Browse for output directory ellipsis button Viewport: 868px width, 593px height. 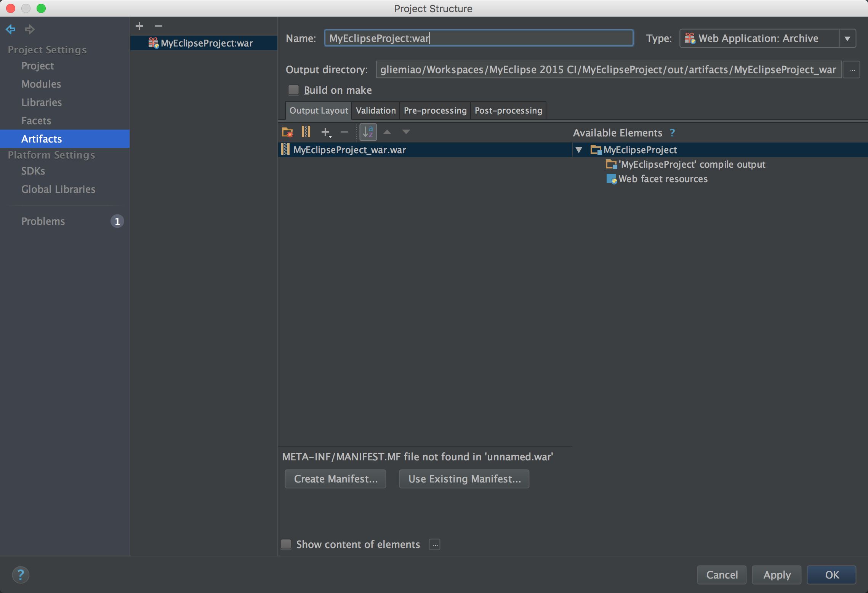pos(852,70)
